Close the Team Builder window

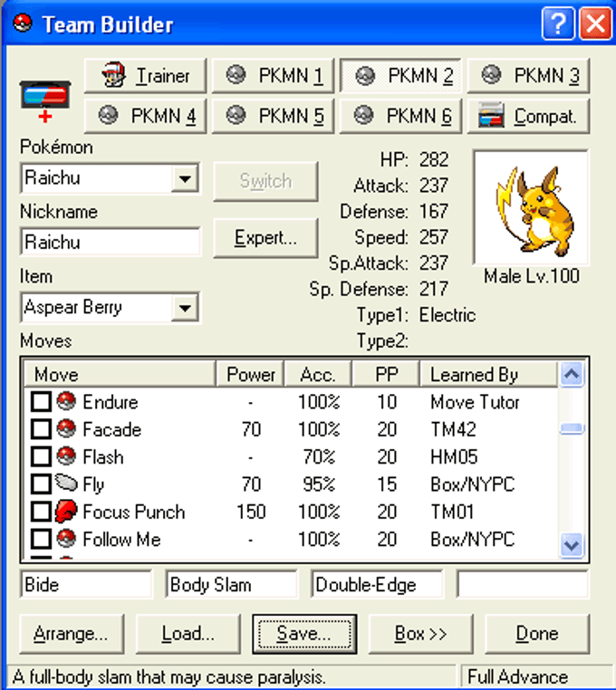(595, 24)
